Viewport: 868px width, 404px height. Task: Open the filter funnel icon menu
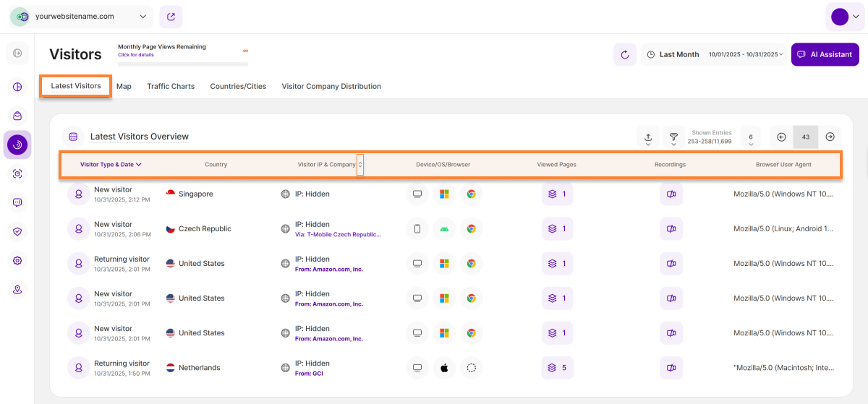673,137
